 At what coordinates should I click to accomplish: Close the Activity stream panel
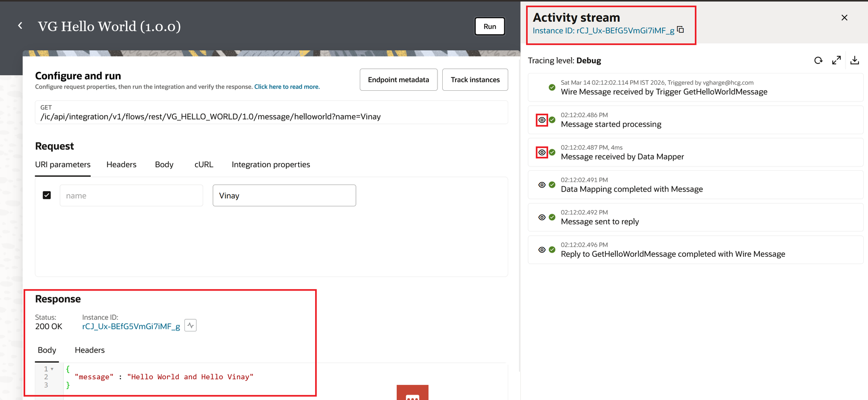pyautogui.click(x=844, y=18)
